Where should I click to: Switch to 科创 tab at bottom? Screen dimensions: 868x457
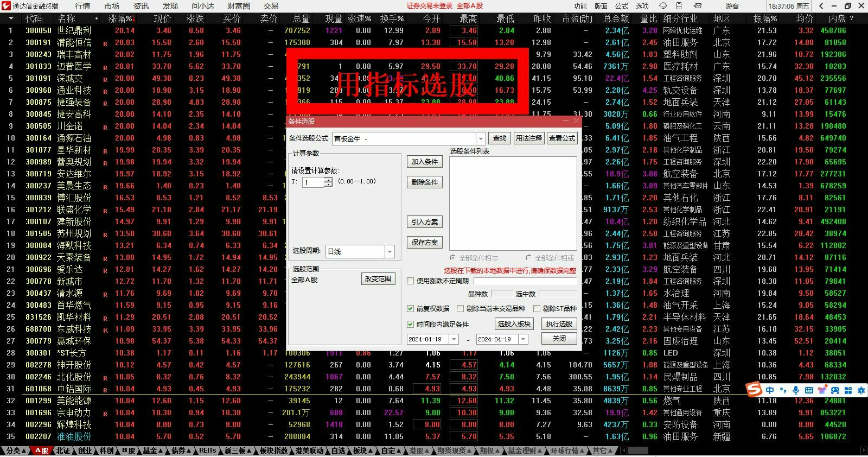pyautogui.click(x=107, y=450)
